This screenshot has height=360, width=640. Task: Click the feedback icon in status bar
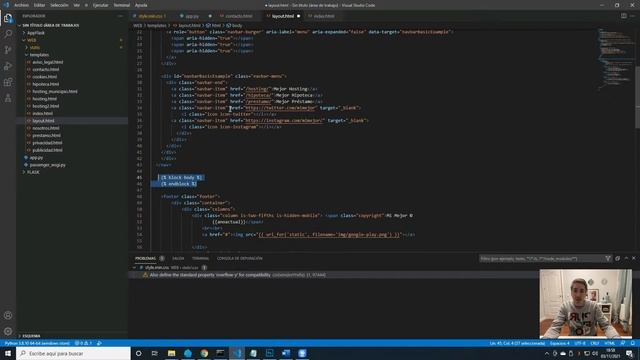[623, 343]
